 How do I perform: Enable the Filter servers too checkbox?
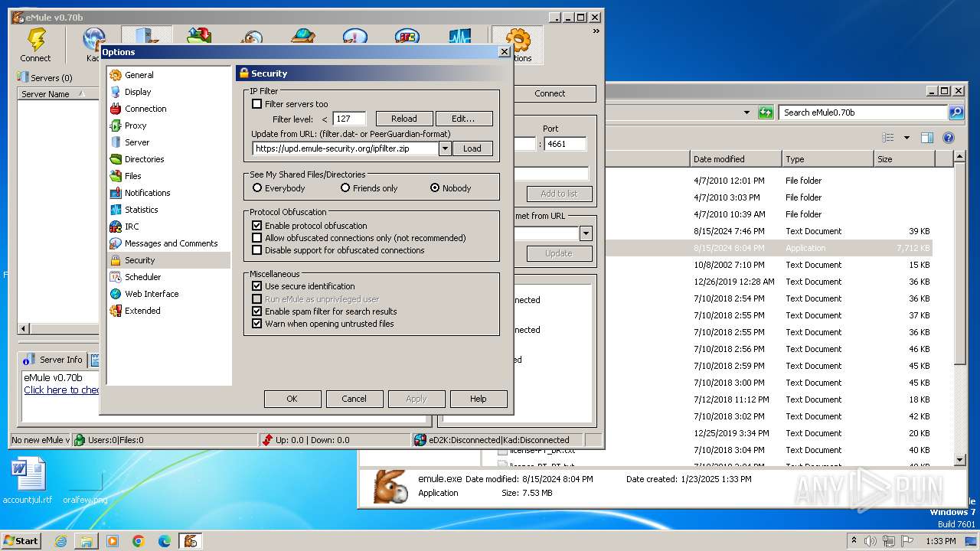tap(257, 104)
